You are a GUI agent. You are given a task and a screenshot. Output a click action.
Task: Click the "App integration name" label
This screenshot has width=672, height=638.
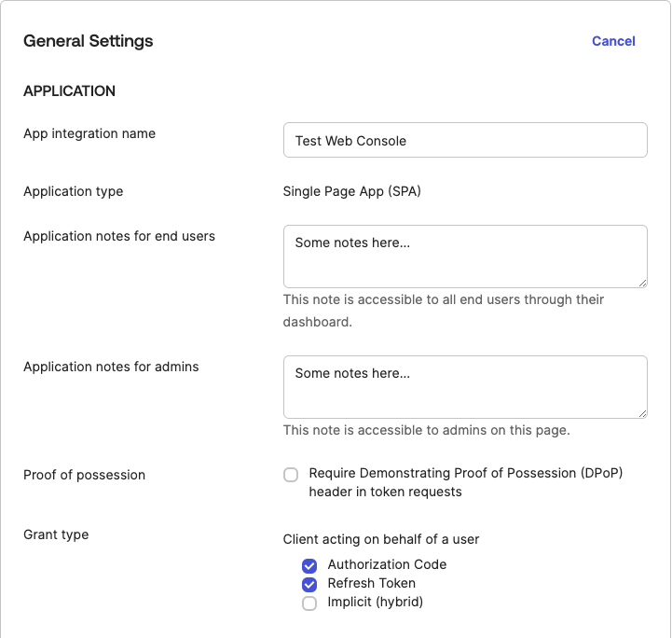pyautogui.click(x=89, y=133)
